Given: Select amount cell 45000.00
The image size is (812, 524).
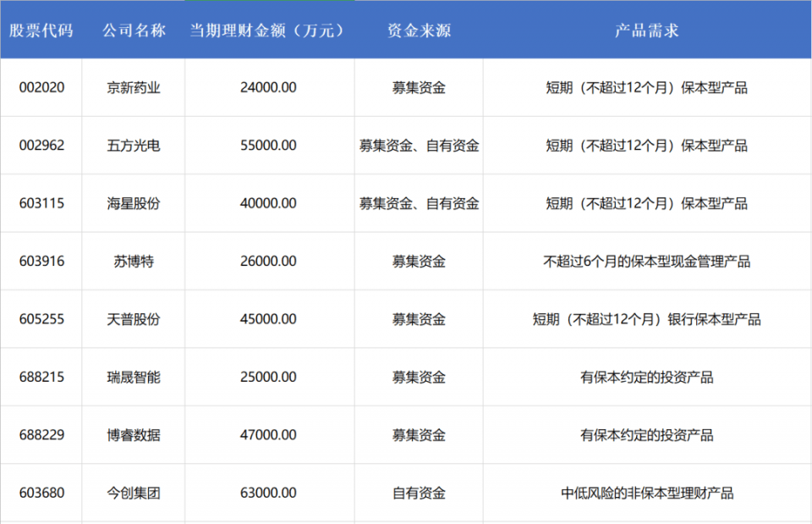Looking at the screenshot, I should click(x=268, y=319).
